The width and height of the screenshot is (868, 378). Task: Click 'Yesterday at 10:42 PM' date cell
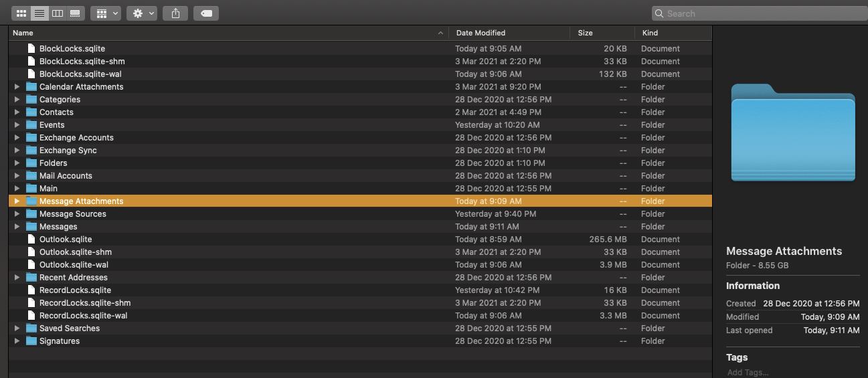(x=497, y=290)
